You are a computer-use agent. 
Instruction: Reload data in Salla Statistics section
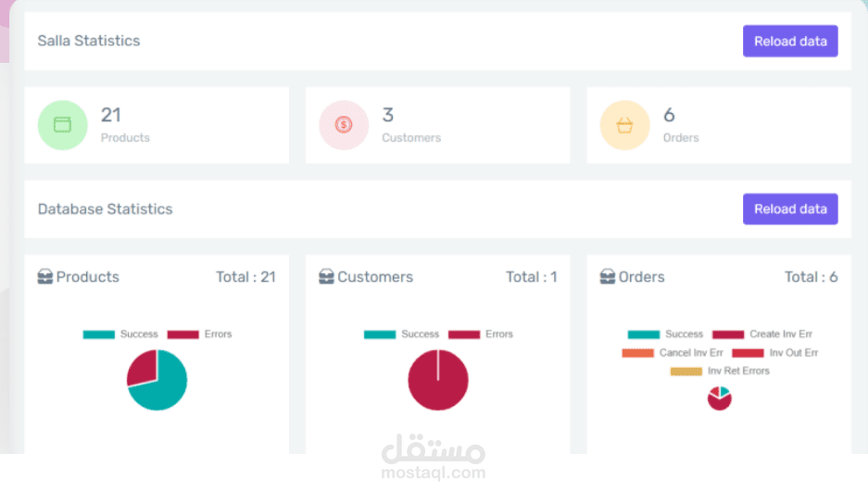[x=790, y=41]
